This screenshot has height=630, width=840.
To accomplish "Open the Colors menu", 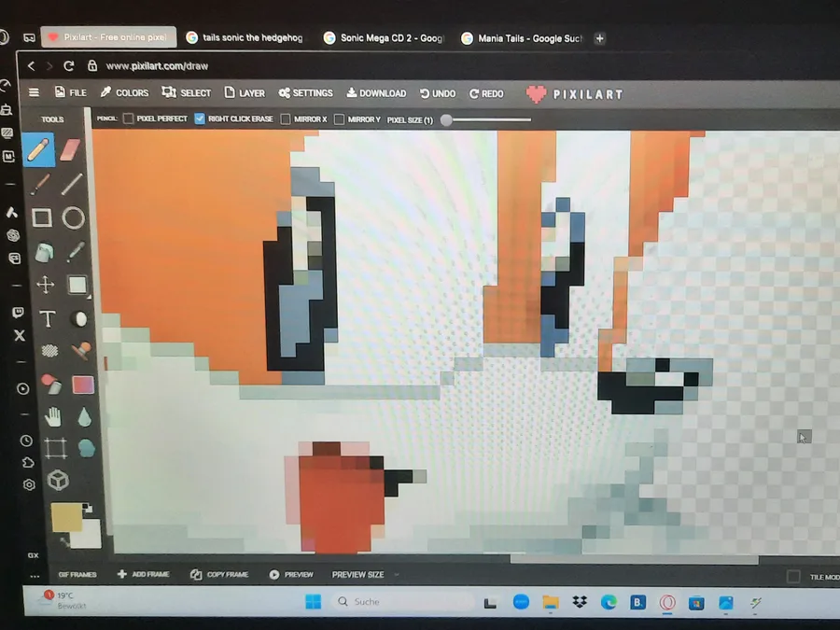I will (x=124, y=92).
